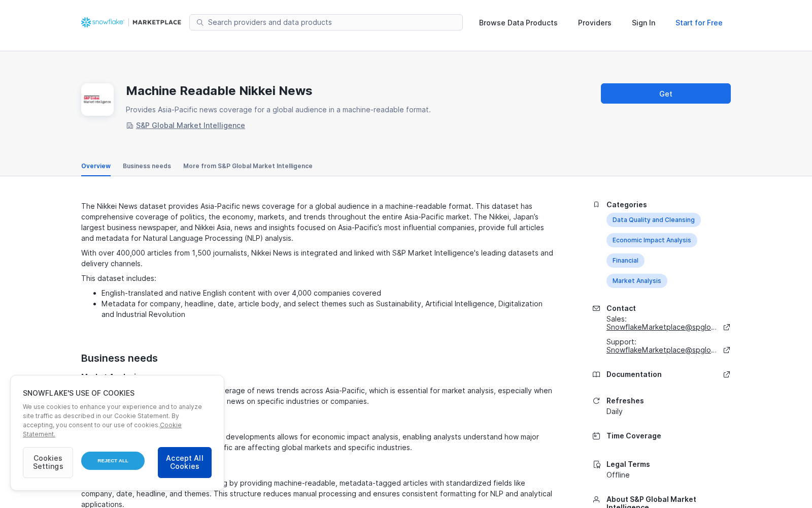The height and width of the screenshot is (508, 812).
Task: Focus the search providers and data products field
Action: (326, 22)
